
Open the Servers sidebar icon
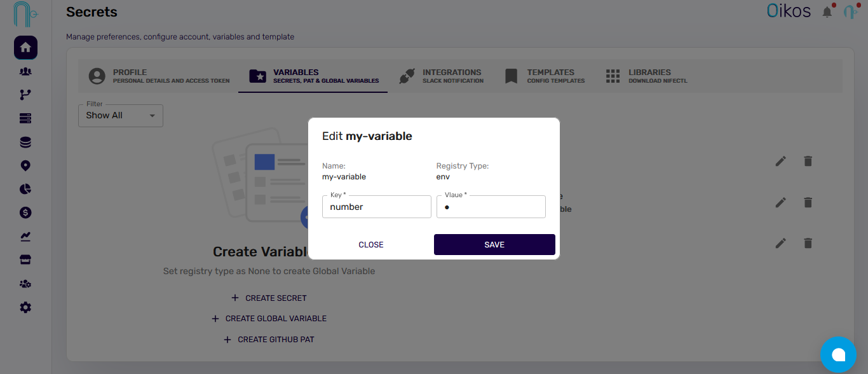[x=25, y=118]
